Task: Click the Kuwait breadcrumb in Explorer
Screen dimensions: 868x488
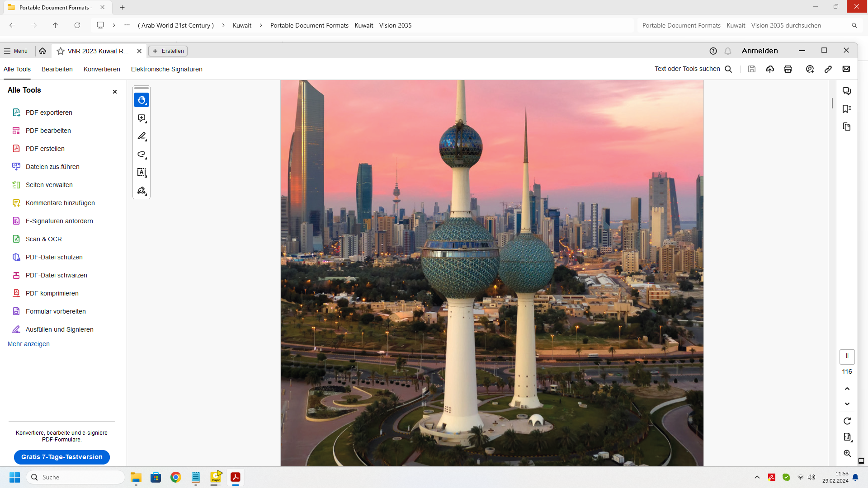Action: (x=242, y=25)
